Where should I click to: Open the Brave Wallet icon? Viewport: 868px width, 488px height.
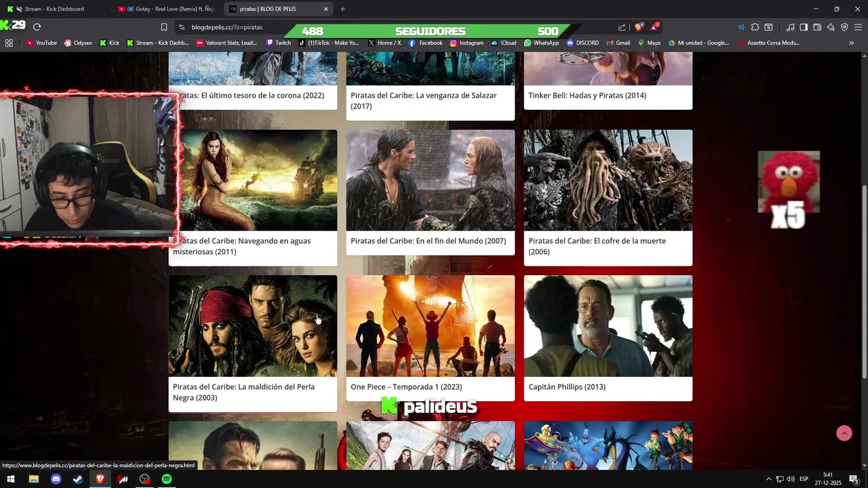tap(817, 27)
